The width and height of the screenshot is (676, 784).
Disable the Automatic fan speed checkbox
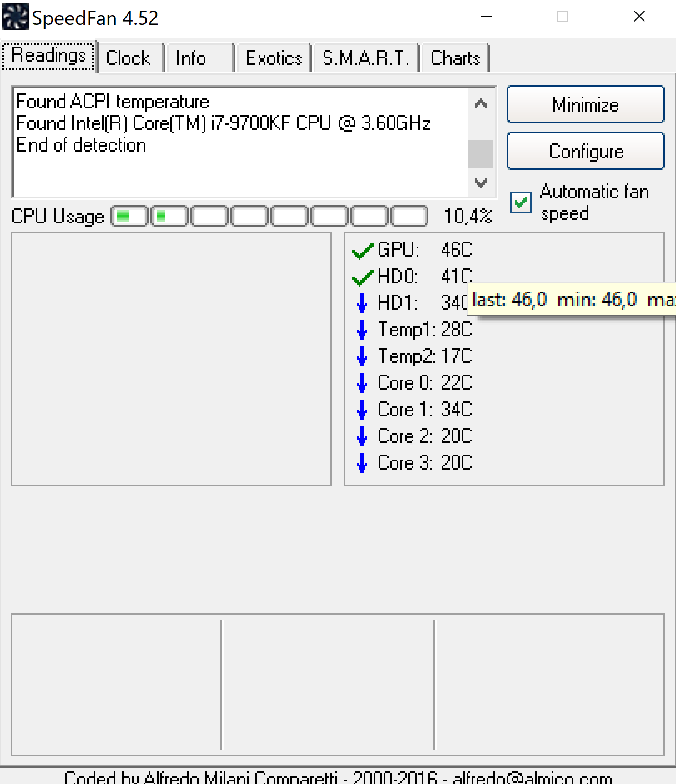[521, 203]
